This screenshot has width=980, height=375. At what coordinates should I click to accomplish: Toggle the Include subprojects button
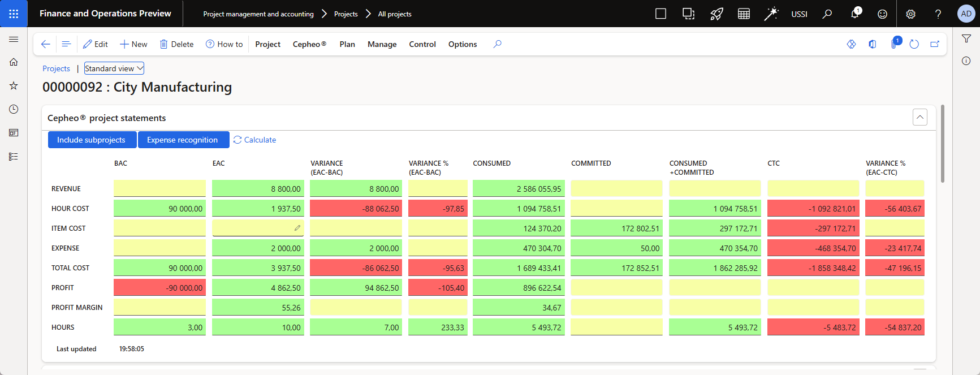92,140
